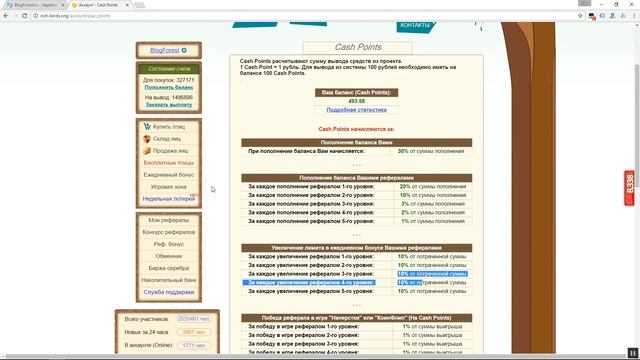Click row За победу в игре рефералом 1-го уровня
Image resolution: width=640 pixels, height=360 pixels.
[356, 327]
